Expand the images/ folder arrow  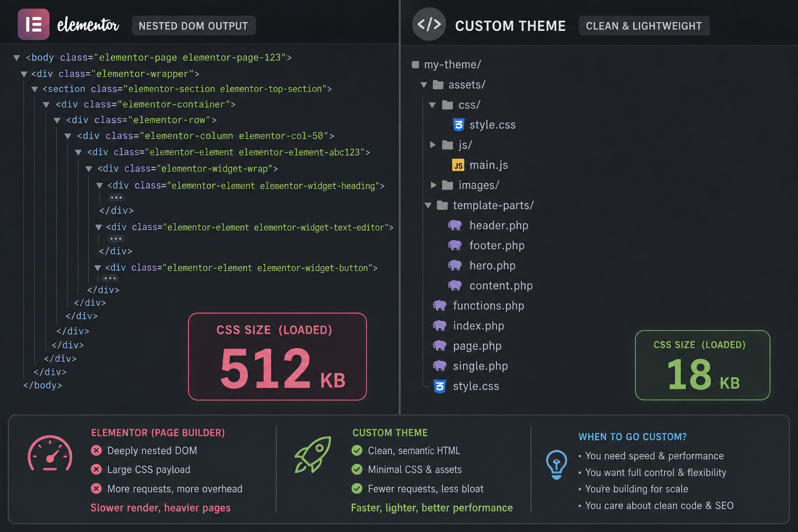click(433, 185)
